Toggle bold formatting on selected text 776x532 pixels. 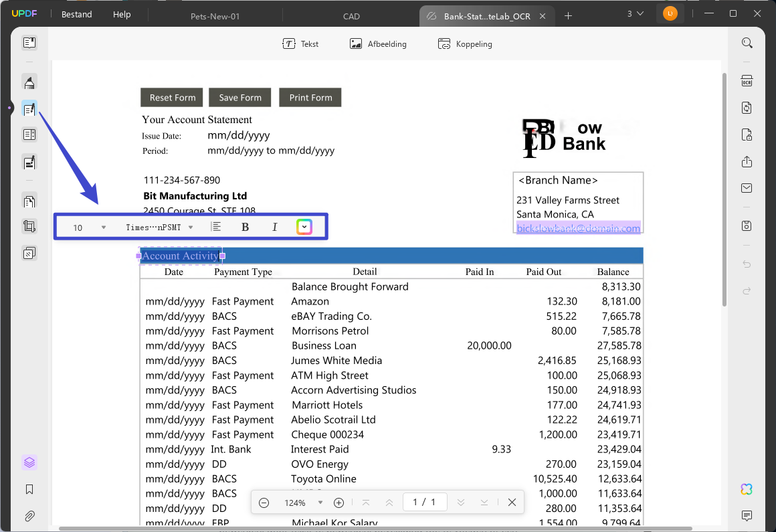coord(245,227)
